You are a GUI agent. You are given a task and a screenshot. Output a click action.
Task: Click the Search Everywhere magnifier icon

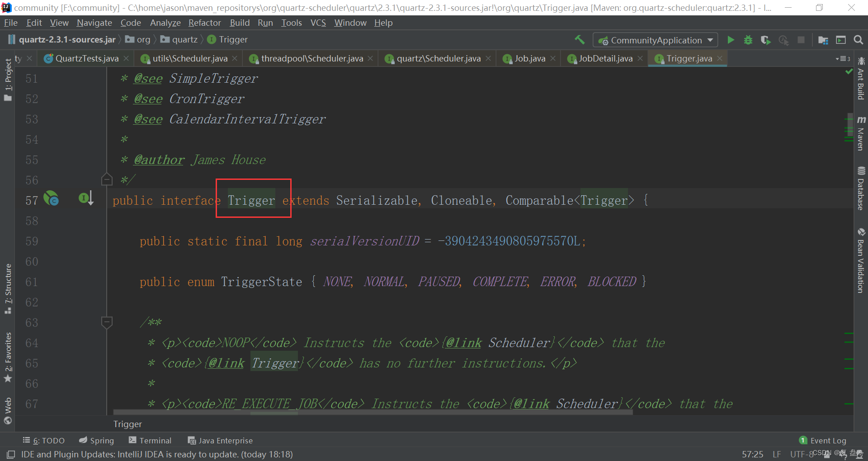click(x=859, y=40)
